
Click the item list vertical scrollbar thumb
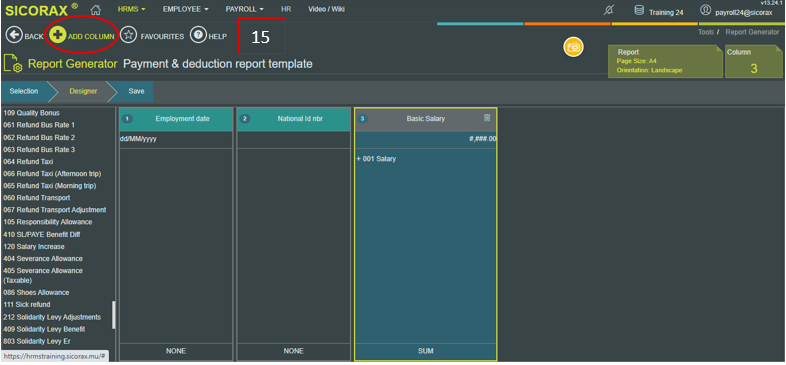click(113, 314)
